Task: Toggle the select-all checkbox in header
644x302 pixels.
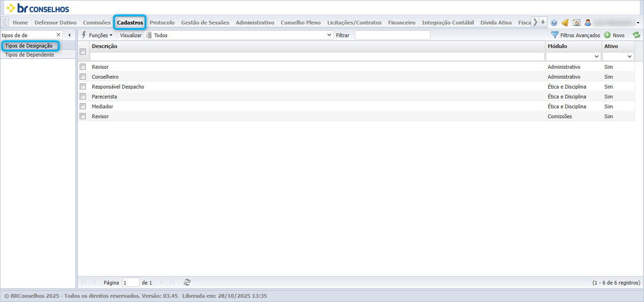Action: 83,52
